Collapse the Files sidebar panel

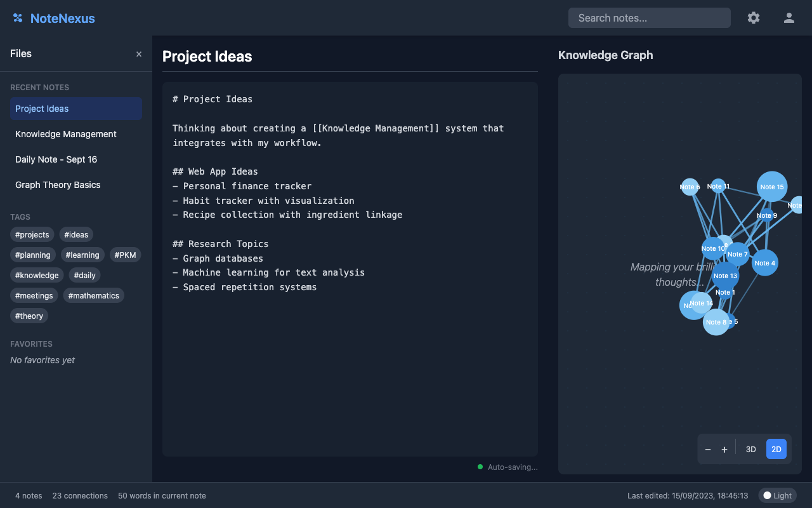coord(139,54)
